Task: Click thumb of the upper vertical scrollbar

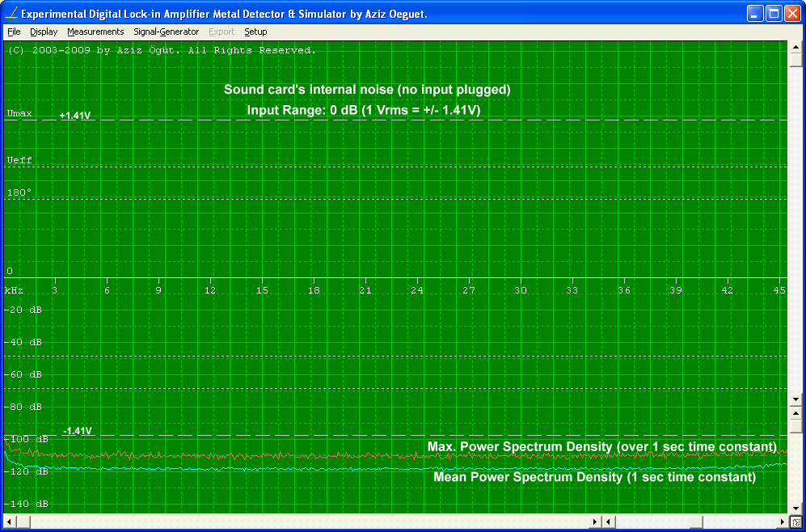Action: [x=795, y=60]
